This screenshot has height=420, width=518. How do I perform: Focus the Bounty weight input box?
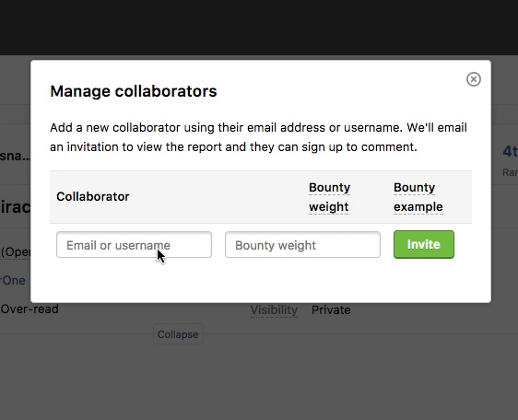point(302,245)
